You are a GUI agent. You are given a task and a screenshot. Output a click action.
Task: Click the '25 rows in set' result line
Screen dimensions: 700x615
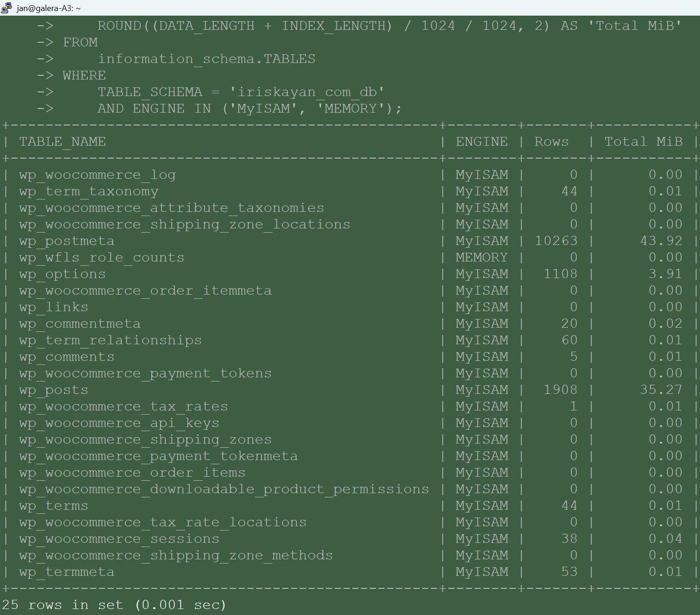114,605
